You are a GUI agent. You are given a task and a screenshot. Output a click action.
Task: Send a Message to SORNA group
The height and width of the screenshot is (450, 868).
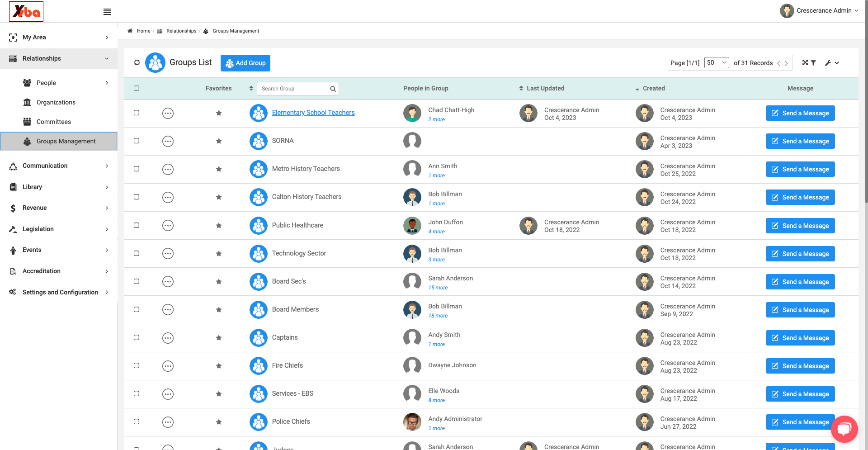pyautogui.click(x=800, y=141)
